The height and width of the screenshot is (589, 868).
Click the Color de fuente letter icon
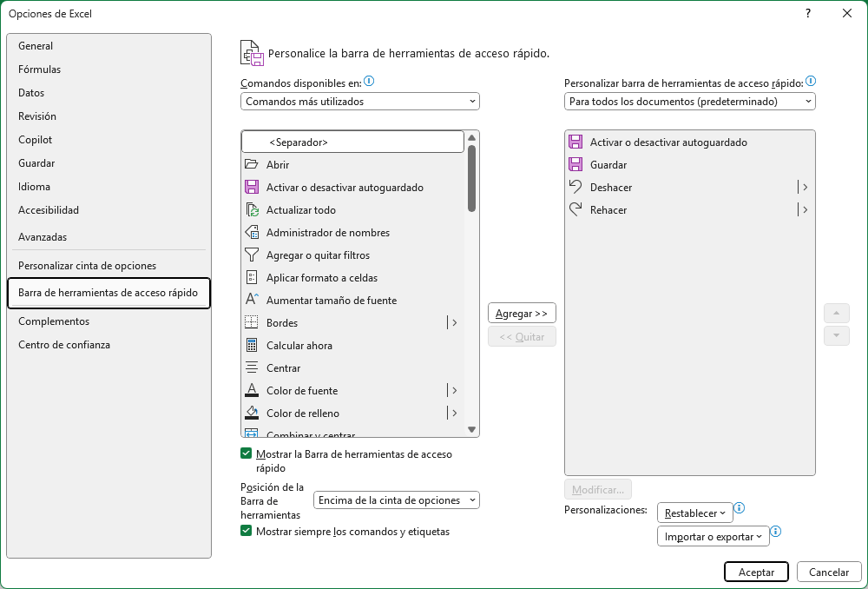coord(252,391)
